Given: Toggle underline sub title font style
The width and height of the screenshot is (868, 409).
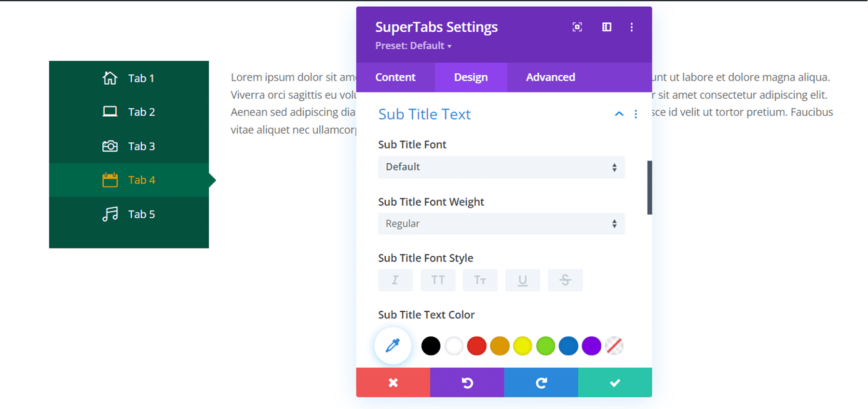Looking at the screenshot, I should pos(523,280).
